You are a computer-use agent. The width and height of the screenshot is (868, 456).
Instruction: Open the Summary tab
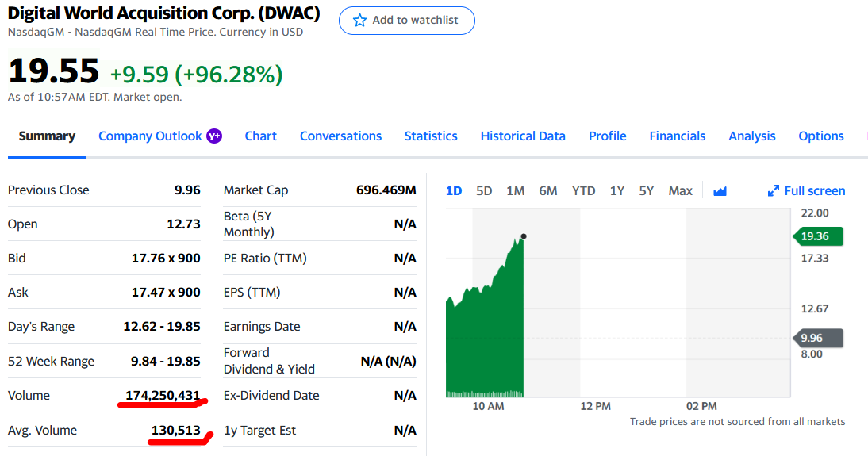pyautogui.click(x=47, y=136)
